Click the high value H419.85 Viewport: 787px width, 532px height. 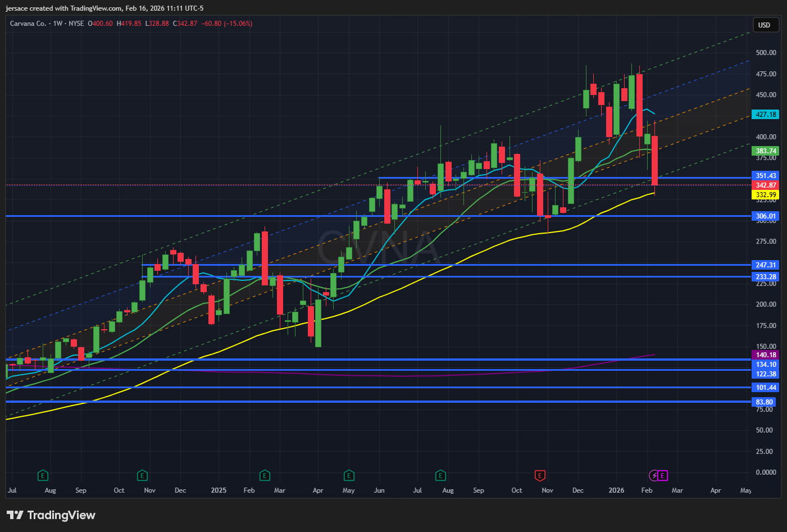(x=129, y=24)
